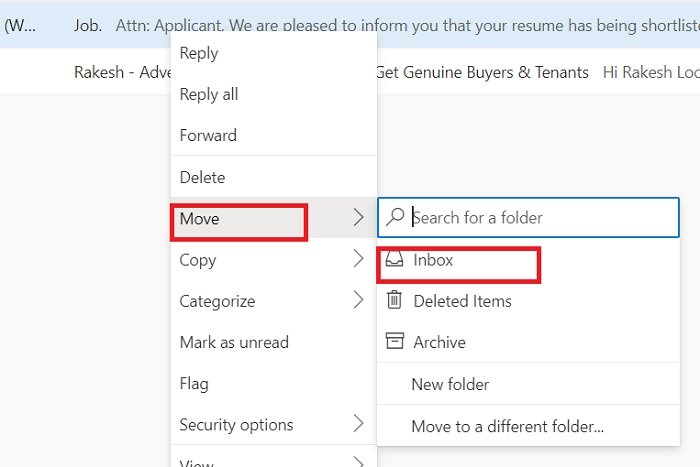
Task: Choose Reply from the context menu
Action: [x=199, y=53]
